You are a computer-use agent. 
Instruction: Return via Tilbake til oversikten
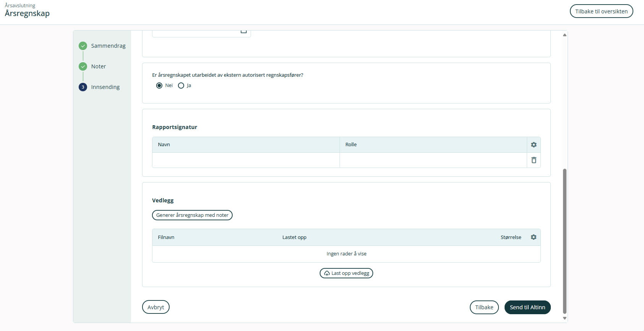pyautogui.click(x=601, y=11)
